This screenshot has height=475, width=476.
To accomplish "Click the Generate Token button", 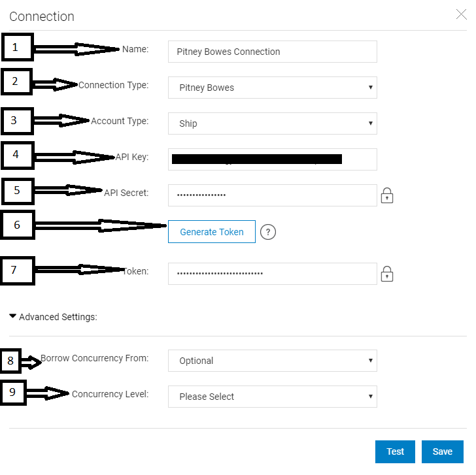I will pos(212,232).
